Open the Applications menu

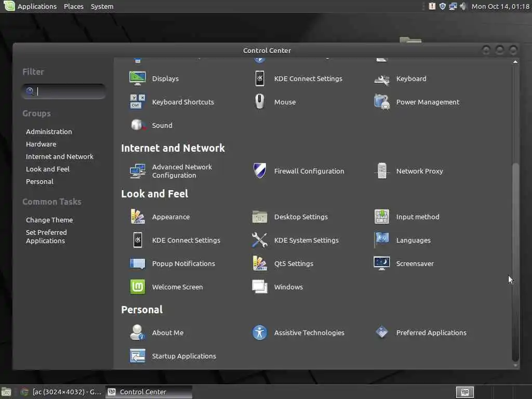coord(37,6)
